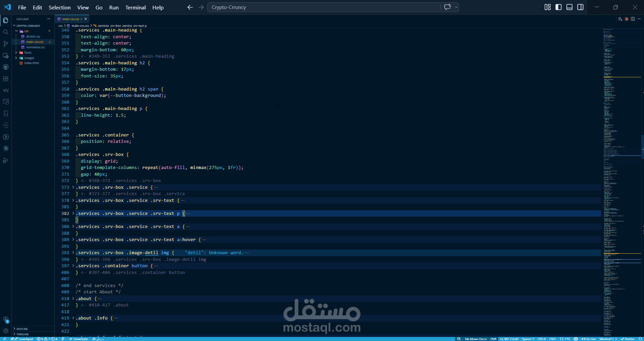Open the Explorer view in activity bar
644x341 pixels.
6,20
